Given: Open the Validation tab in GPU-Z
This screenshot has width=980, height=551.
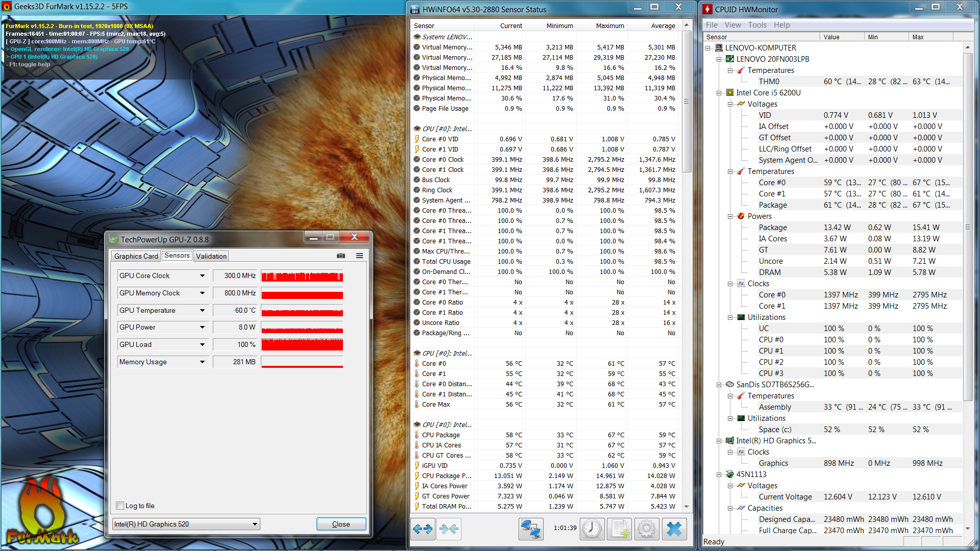Looking at the screenshot, I should click(x=211, y=256).
